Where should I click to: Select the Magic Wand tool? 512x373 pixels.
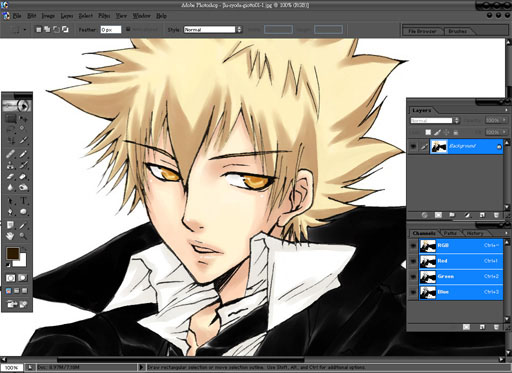click(23, 129)
